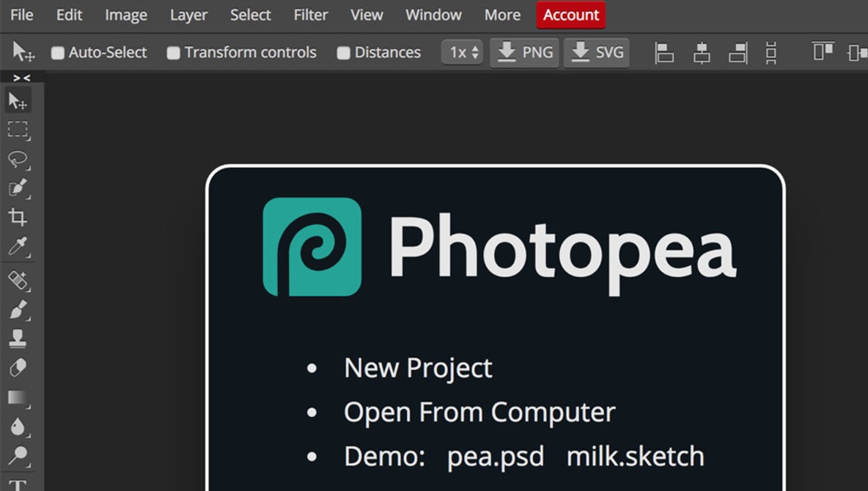Enable the Distances checkbox
Image resolution: width=868 pixels, height=491 pixels.
(343, 53)
